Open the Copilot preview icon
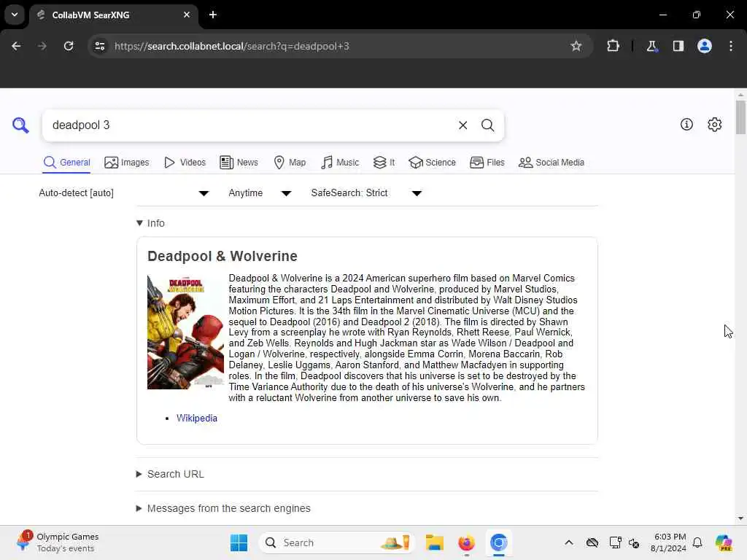This screenshot has width=747, height=560. (724, 542)
